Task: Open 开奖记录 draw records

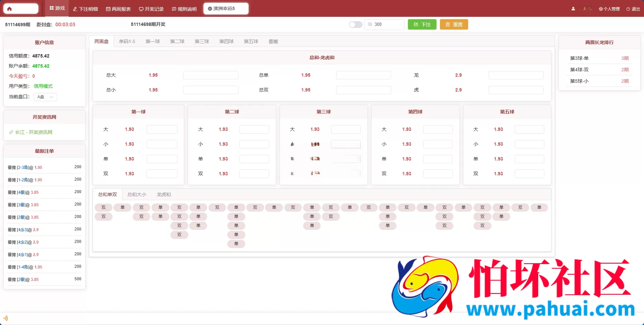Action: [x=151, y=9]
